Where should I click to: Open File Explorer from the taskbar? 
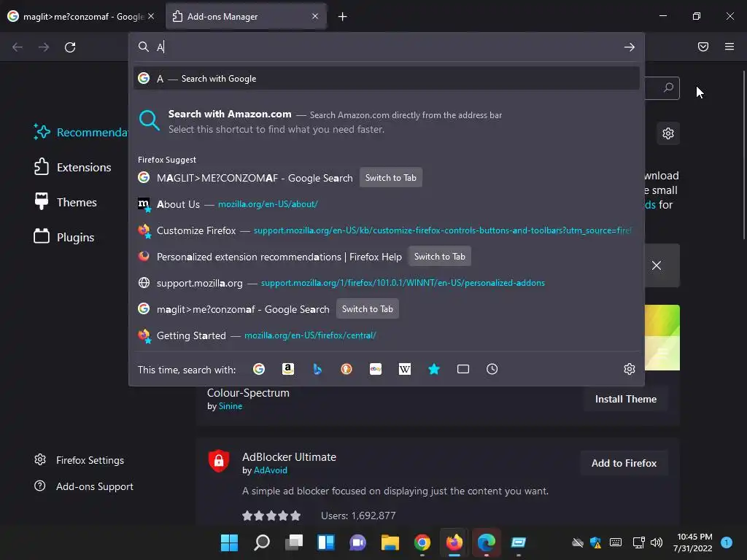[x=390, y=542]
